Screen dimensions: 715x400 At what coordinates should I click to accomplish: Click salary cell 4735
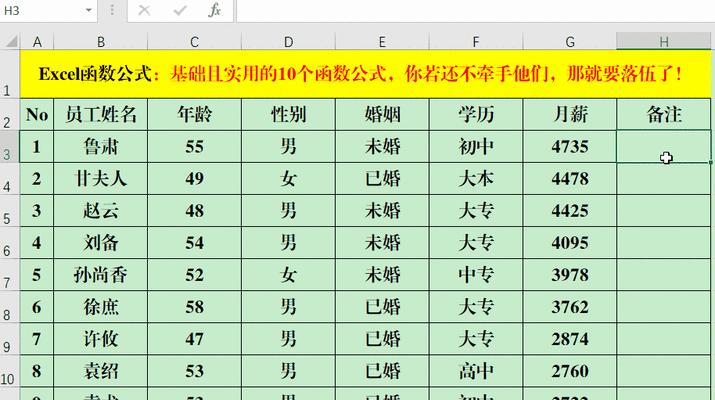click(570, 146)
